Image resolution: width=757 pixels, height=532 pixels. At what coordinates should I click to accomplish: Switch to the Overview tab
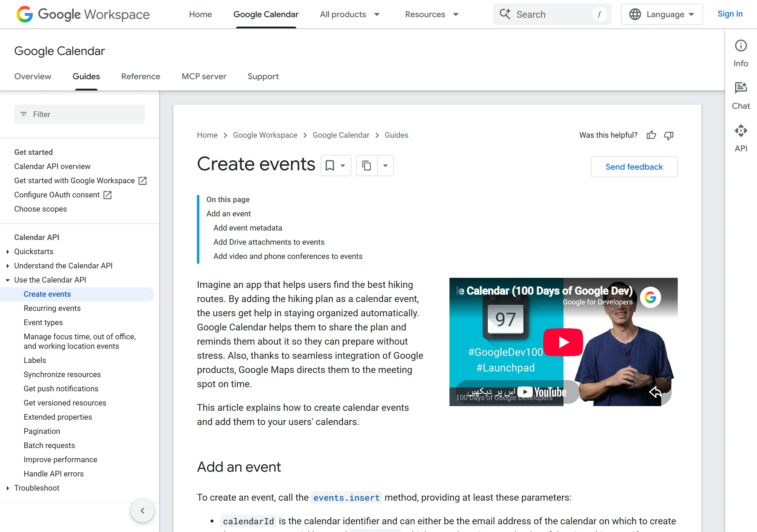(x=33, y=77)
